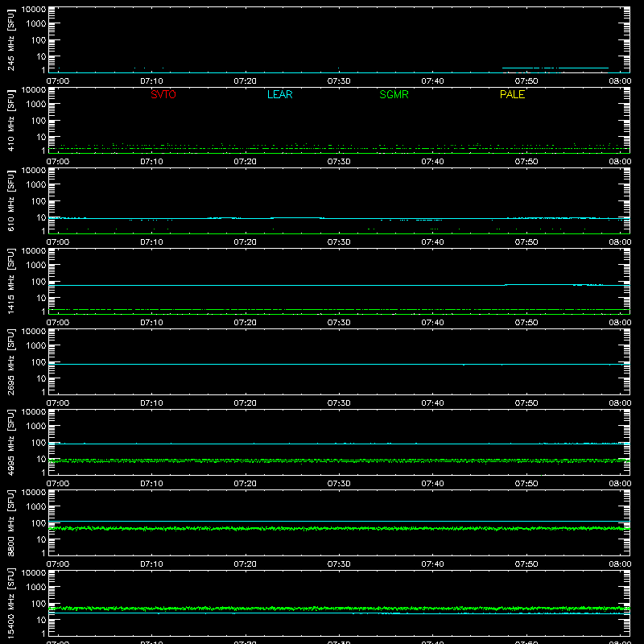644x644 pixels.
Task: Click 07:20 time label below 1415 MHz plot
Action: click(x=246, y=323)
